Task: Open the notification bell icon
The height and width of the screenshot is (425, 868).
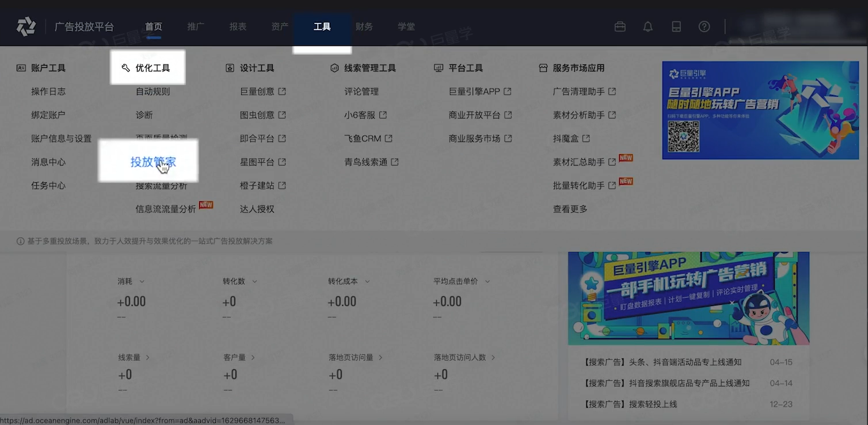Action: point(648,26)
